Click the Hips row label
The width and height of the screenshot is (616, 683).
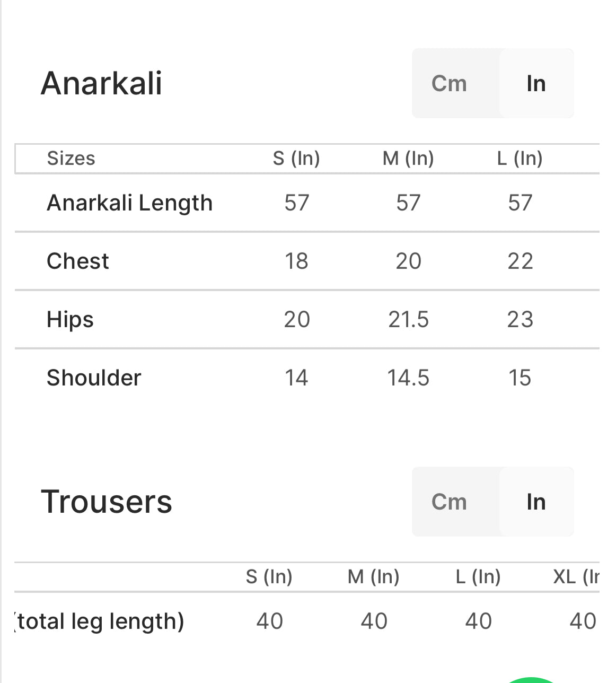70,319
